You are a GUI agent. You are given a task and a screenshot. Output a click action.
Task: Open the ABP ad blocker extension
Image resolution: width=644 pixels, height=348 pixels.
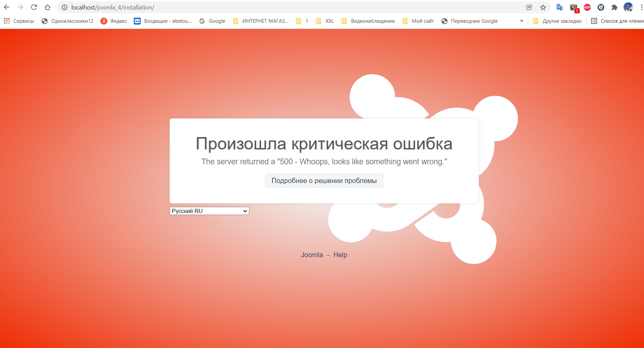pyautogui.click(x=587, y=7)
